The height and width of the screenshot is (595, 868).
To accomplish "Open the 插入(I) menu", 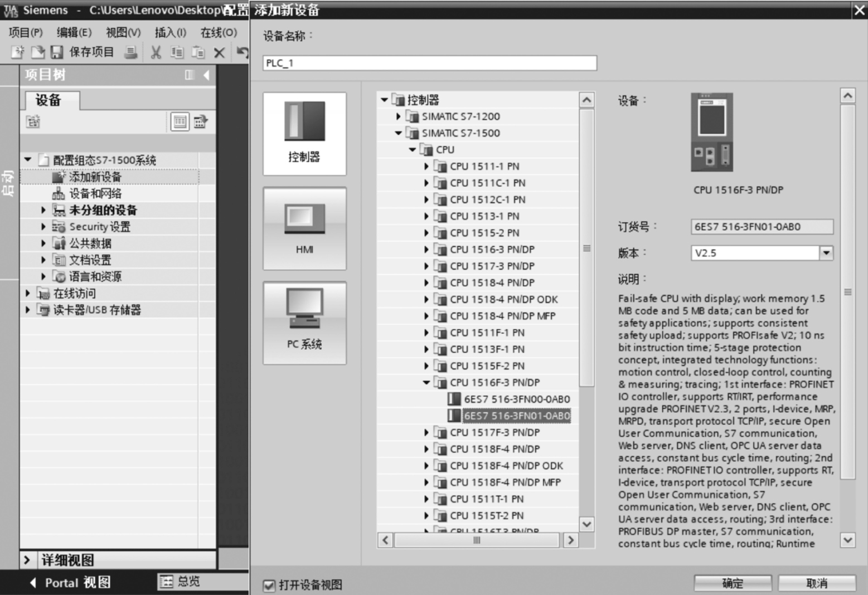I will pos(171,32).
